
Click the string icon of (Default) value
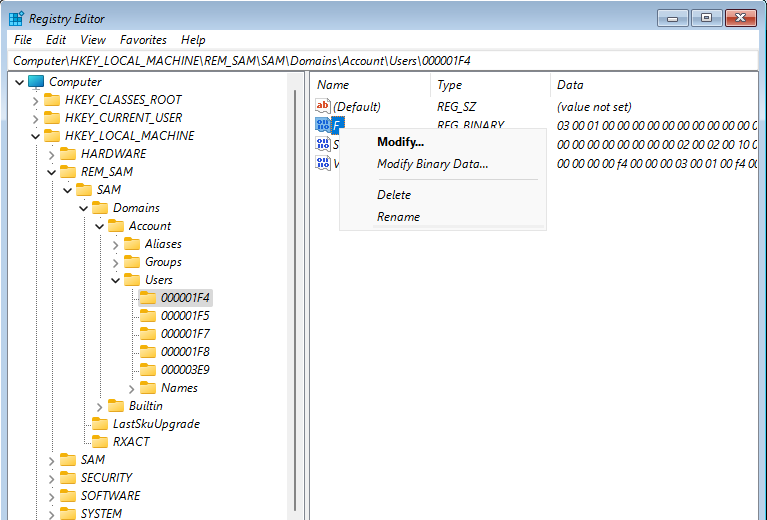tap(323, 106)
